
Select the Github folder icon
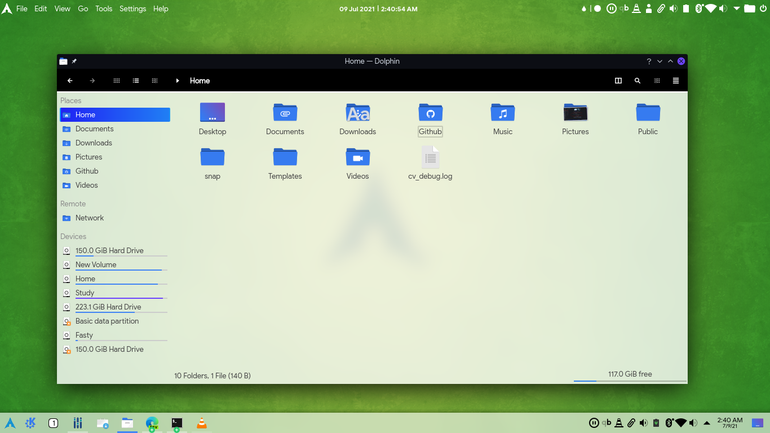click(x=430, y=113)
